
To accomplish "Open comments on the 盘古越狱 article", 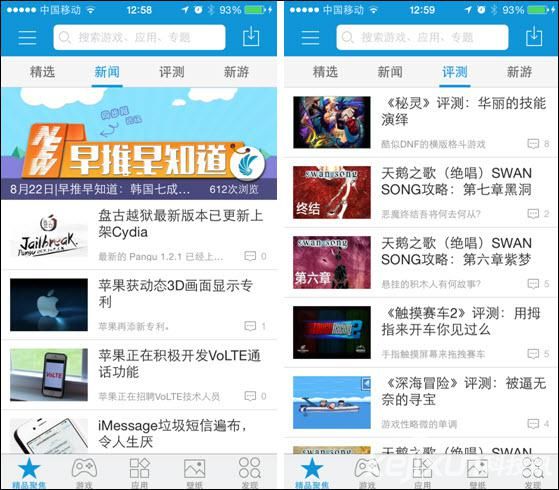I will pos(255,256).
